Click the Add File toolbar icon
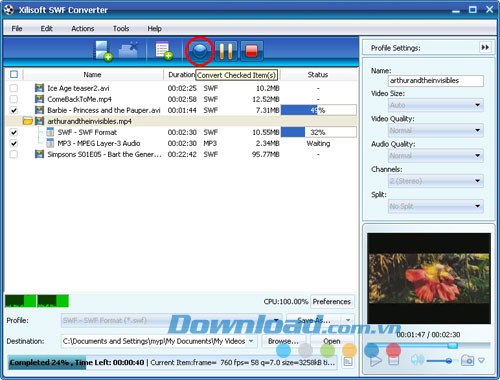 (x=103, y=51)
